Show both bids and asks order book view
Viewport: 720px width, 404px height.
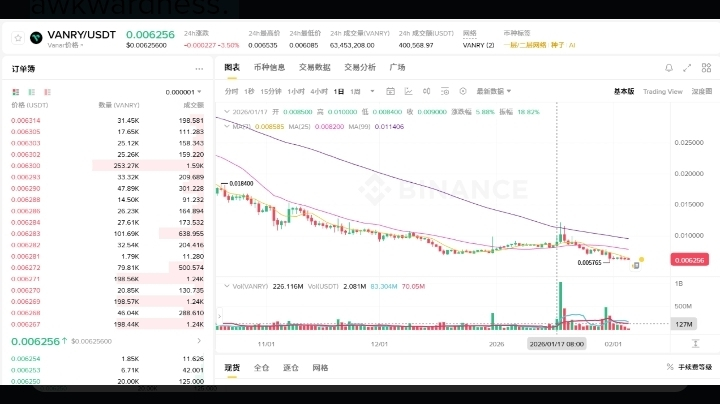[x=16, y=92]
